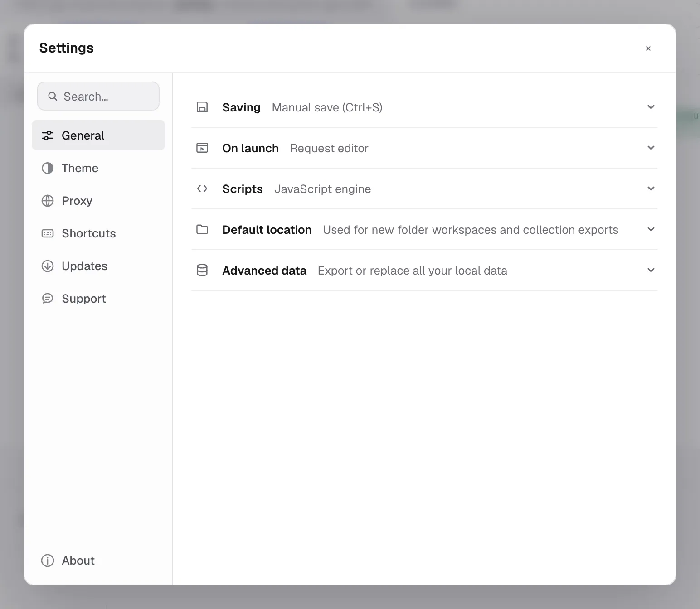The height and width of the screenshot is (609, 700).
Task: Click 'Export or replace all your local data'
Action: pyautogui.click(x=413, y=271)
